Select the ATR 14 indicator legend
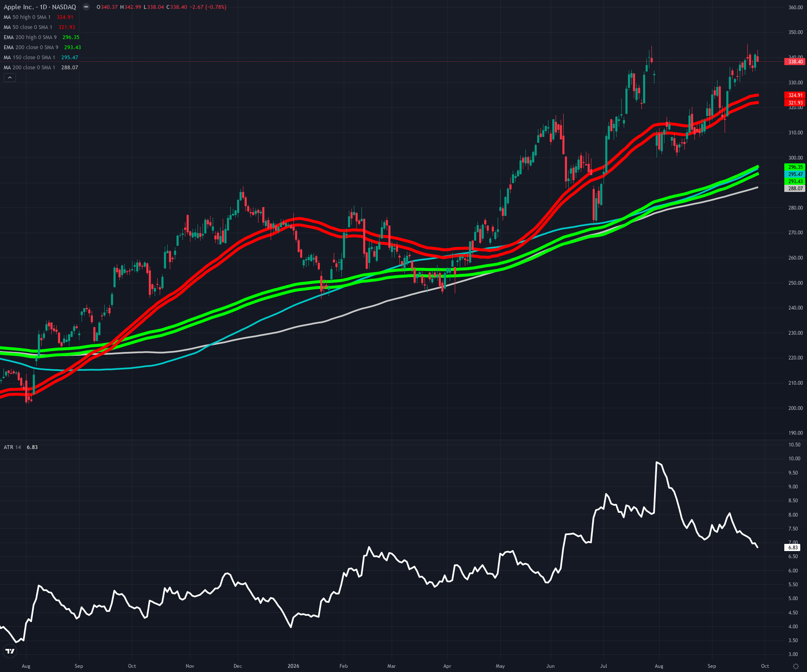Viewport: 807px width, 672px height. [x=21, y=447]
